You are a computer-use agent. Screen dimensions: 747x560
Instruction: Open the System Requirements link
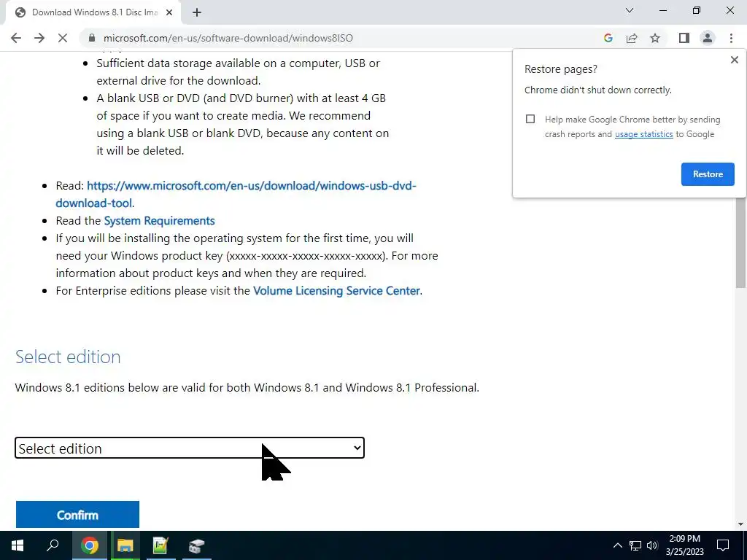tap(159, 221)
